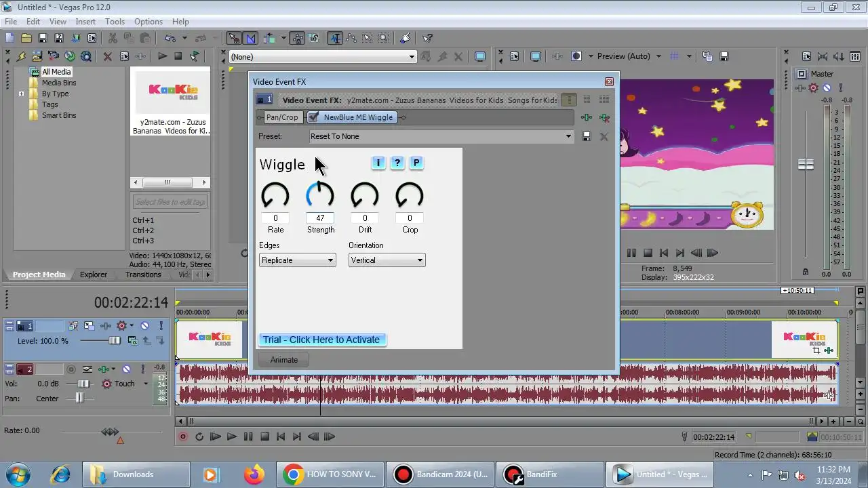Open the Insert menu
This screenshot has height=488, width=868.
(85, 22)
